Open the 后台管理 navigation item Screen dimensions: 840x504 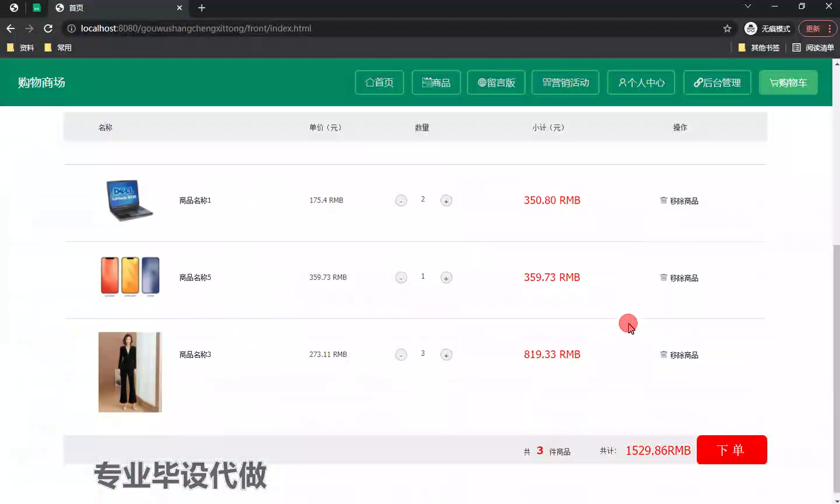pyautogui.click(x=717, y=82)
